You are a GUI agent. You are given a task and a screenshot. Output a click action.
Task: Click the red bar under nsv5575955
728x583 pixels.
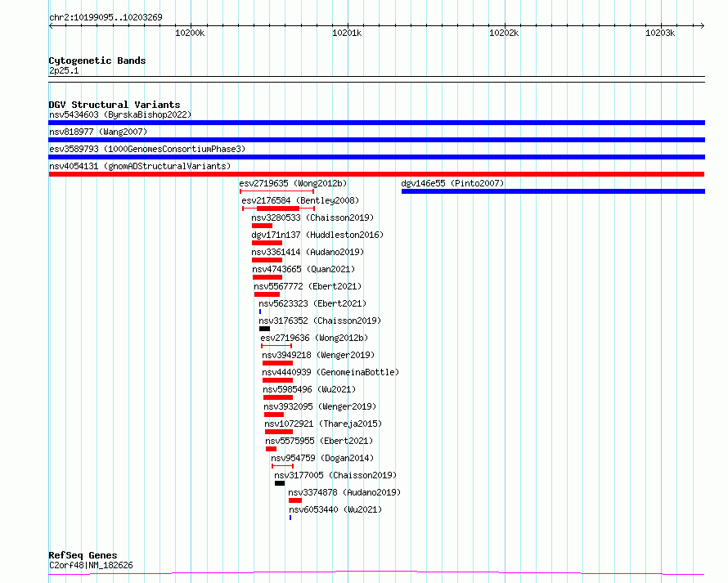pyautogui.click(x=271, y=449)
